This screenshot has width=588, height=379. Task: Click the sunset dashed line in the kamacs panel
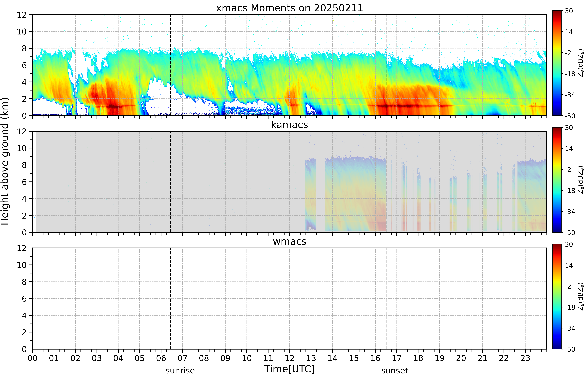[x=386, y=182]
